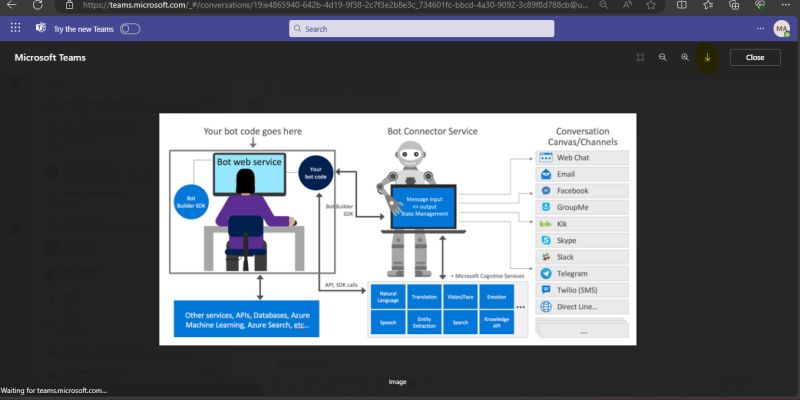Open browser zoom magnifier in address bar

(604, 5)
